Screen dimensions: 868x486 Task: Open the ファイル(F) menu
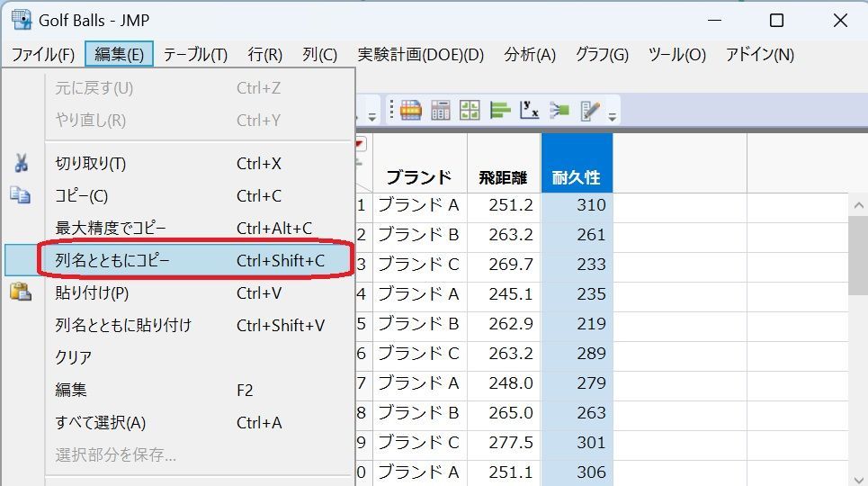(43, 54)
